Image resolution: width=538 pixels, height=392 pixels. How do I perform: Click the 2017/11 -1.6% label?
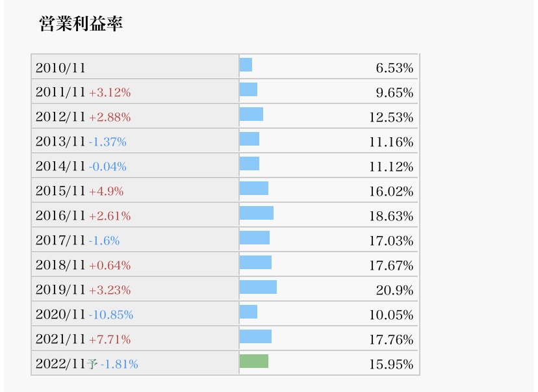click(77, 241)
